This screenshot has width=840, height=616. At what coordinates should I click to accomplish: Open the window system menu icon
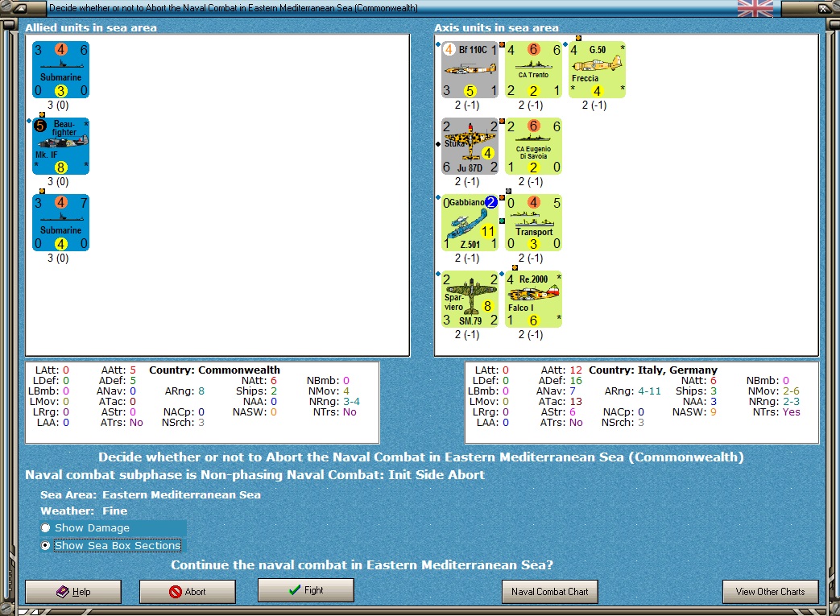point(19,8)
